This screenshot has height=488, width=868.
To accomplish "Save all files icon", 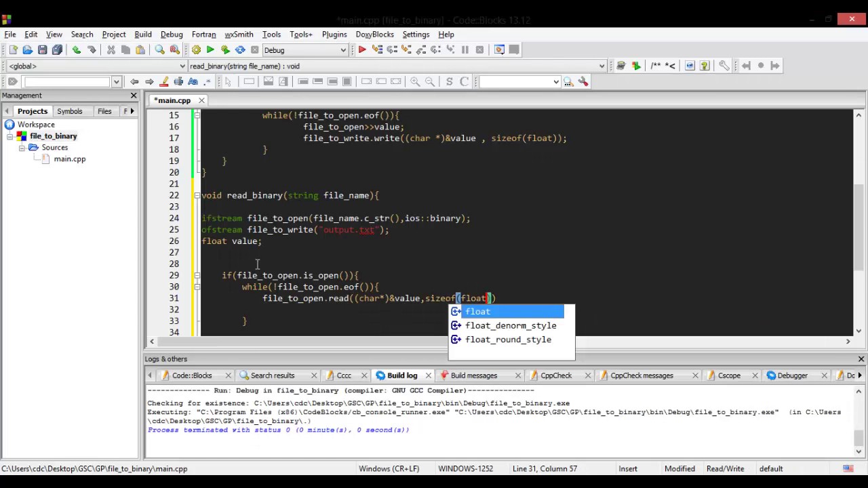I will [x=57, y=49].
